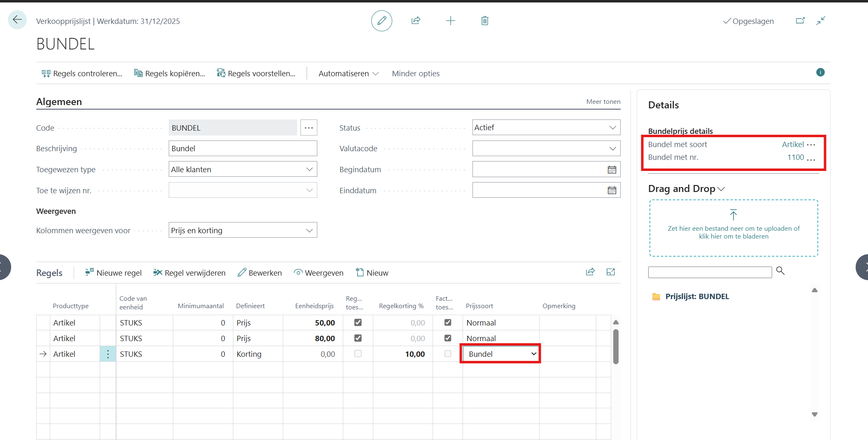868x440 pixels.
Task: Enable Reg. toes. checkbox on Korting row
Action: (x=358, y=354)
